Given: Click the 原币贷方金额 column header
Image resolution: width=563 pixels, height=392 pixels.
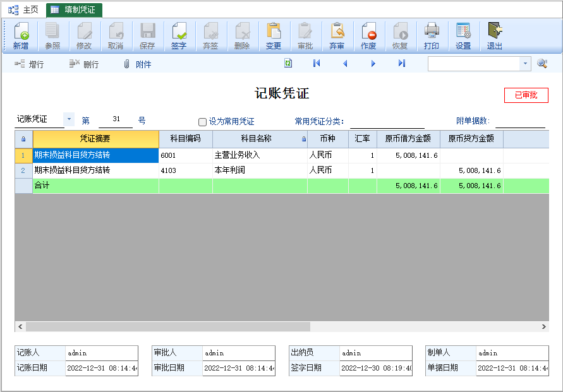Looking at the screenshot, I should tap(471, 139).
